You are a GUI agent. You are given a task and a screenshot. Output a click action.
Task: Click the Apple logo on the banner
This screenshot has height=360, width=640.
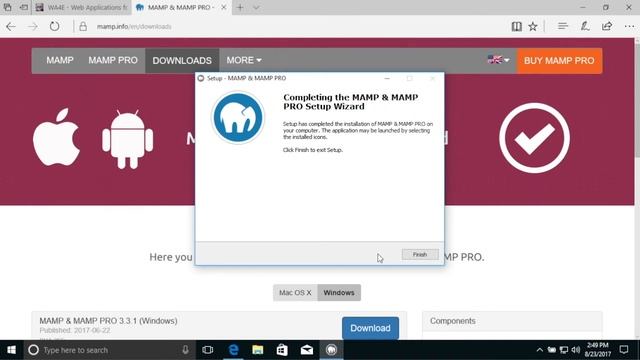pos(56,137)
